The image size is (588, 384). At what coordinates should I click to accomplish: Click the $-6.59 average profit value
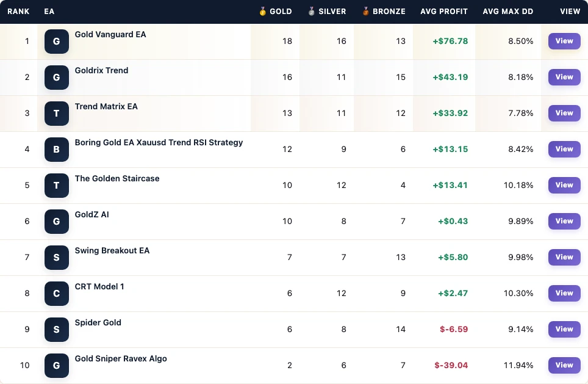[454, 330]
